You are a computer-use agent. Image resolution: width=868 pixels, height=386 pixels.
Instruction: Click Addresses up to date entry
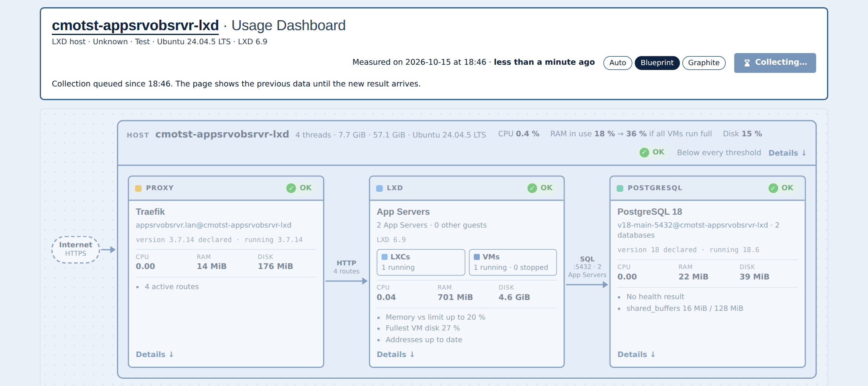pyautogui.click(x=424, y=340)
